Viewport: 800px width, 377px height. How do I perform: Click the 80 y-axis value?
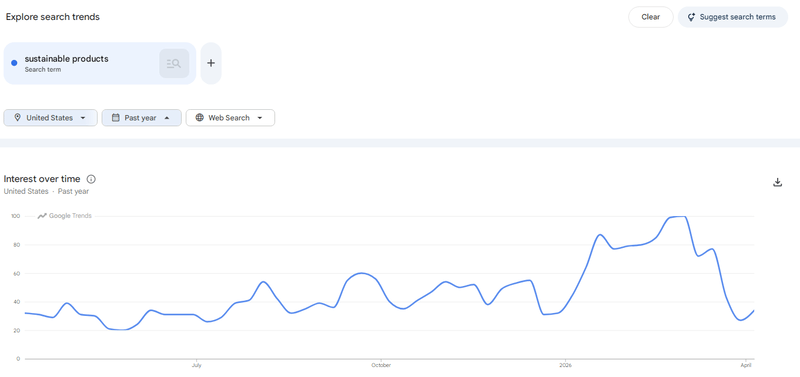pos(17,245)
